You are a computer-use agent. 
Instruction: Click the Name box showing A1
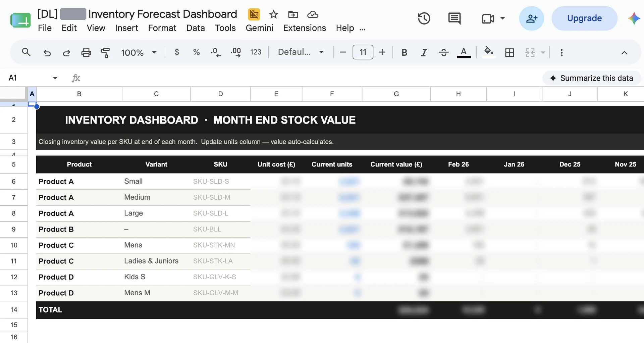tap(27, 78)
